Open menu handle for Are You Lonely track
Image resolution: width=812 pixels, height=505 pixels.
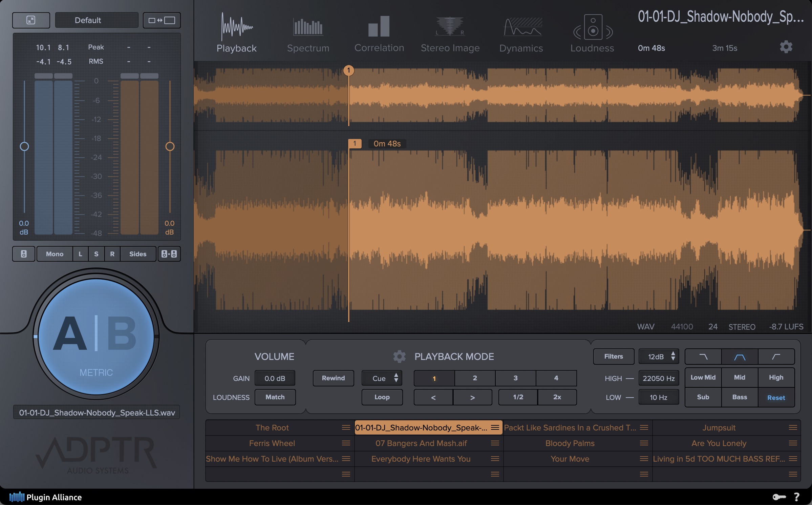click(793, 443)
